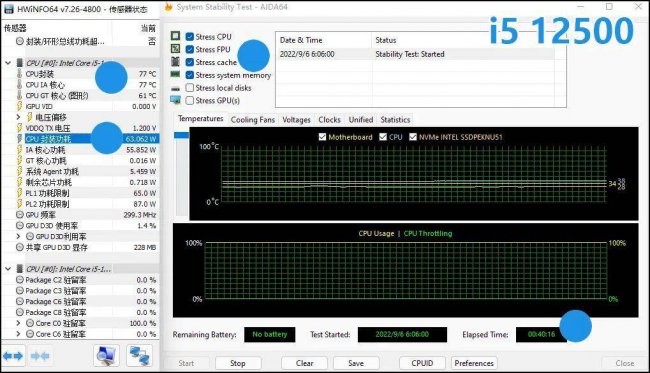The width and height of the screenshot is (650, 373).
Task: Select the Statistics tab
Action: pos(395,120)
